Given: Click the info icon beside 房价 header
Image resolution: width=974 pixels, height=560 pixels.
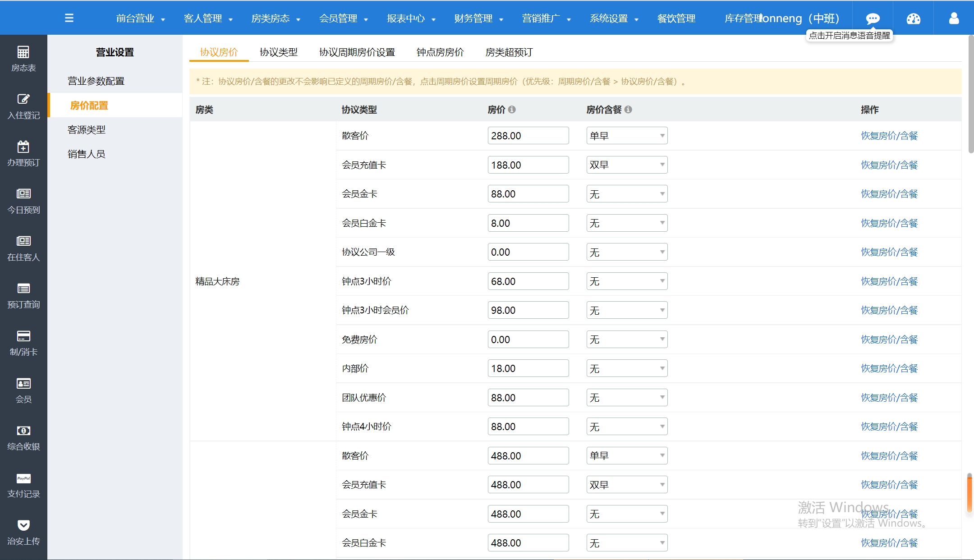Looking at the screenshot, I should [x=512, y=110].
